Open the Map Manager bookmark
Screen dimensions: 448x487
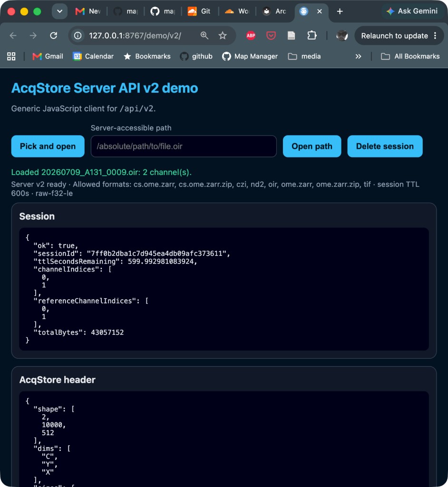pyautogui.click(x=250, y=56)
